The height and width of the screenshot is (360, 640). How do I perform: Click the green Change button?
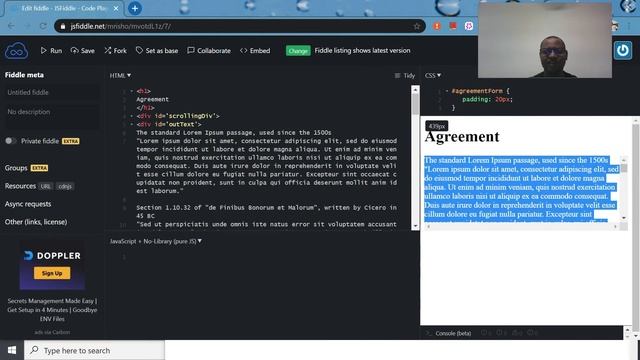click(298, 51)
